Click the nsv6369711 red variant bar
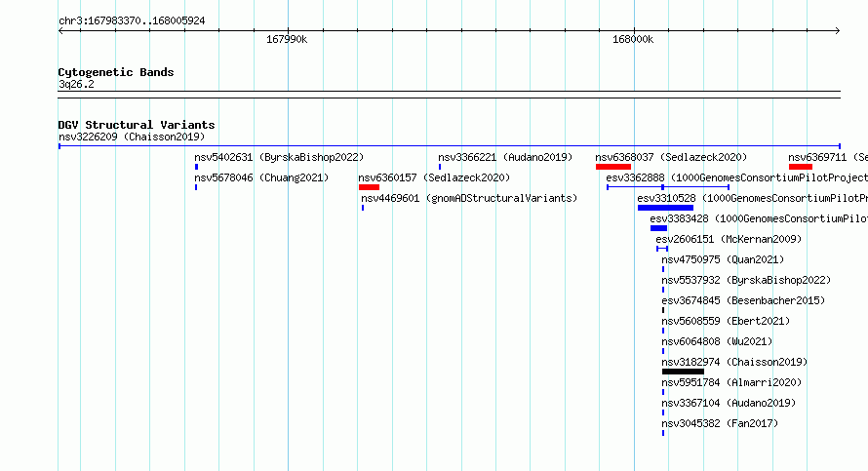 click(x=801, y=167)
